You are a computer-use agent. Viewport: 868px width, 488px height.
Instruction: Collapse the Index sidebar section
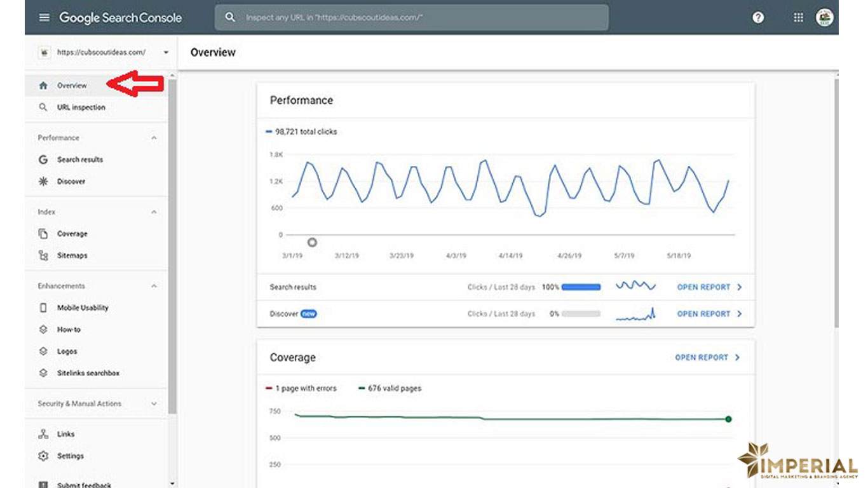tap(154, 212)
